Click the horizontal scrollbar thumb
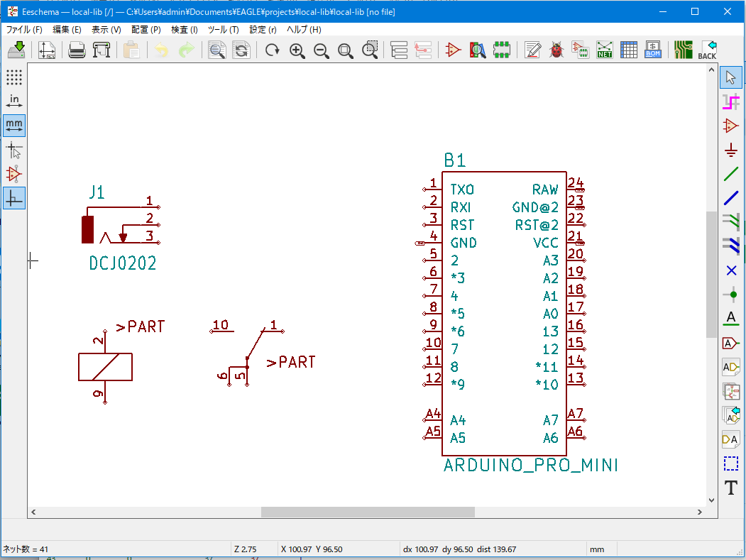 click(x=368, y=512)
